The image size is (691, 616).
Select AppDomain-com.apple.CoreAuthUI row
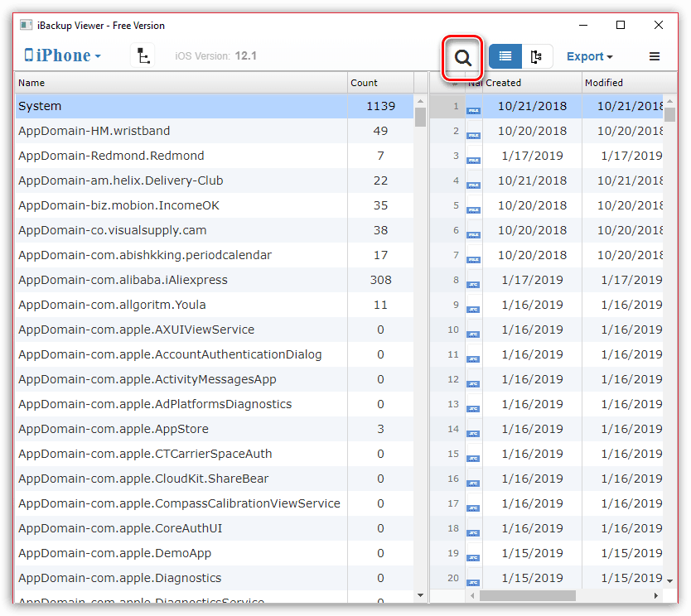point(215,528)
